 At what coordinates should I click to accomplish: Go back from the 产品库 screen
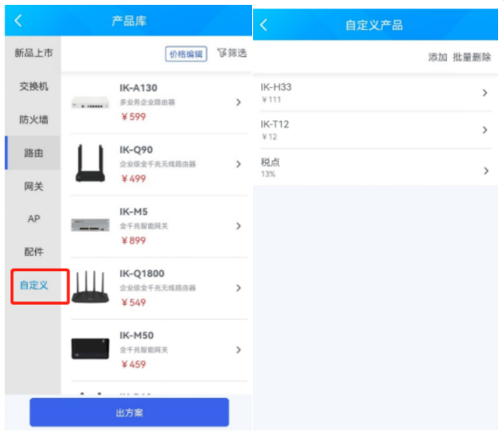[18, 21]
